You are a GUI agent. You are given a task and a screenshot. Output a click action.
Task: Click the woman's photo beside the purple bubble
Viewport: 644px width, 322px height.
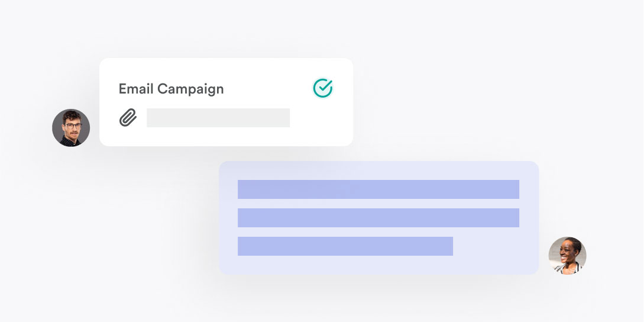click(568, 255)
